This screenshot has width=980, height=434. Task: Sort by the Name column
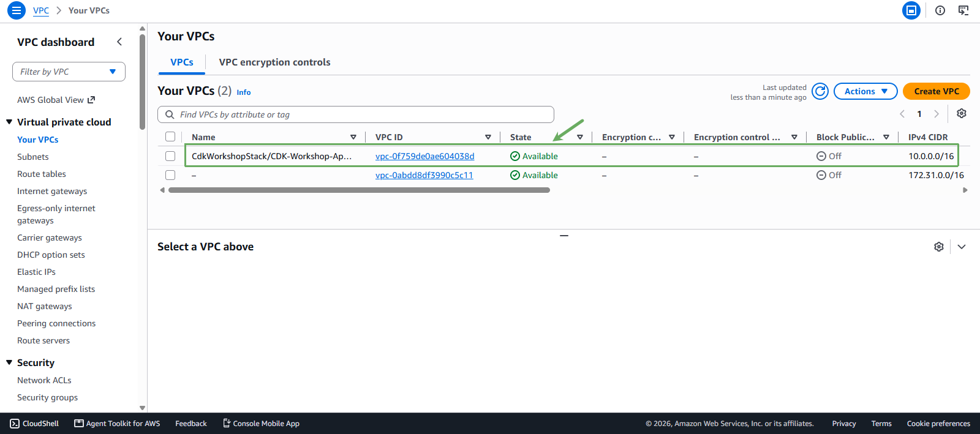[353, 137]
